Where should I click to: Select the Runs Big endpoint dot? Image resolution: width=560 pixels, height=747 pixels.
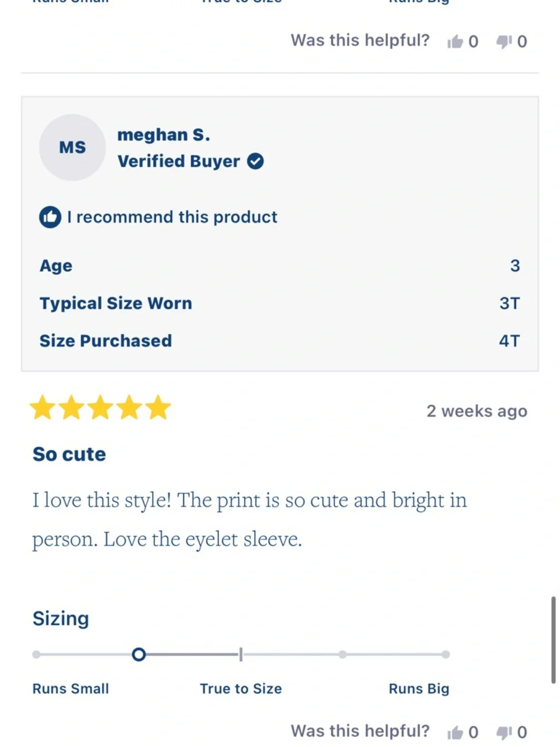(x=445, y=655)
